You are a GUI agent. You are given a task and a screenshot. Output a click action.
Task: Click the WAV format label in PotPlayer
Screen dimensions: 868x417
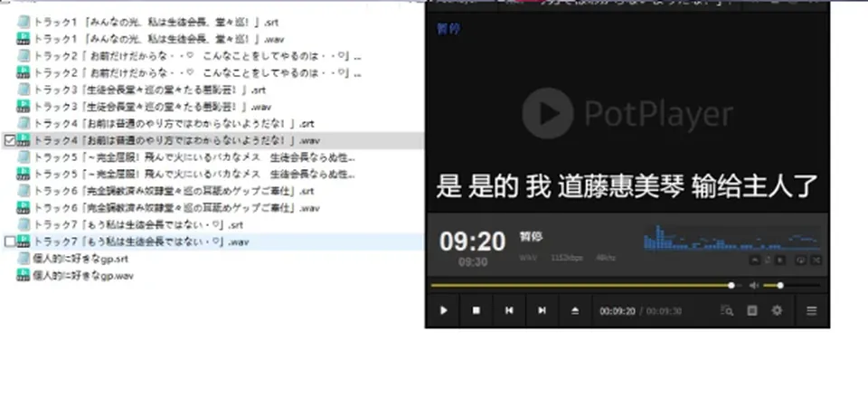(527, 258)
